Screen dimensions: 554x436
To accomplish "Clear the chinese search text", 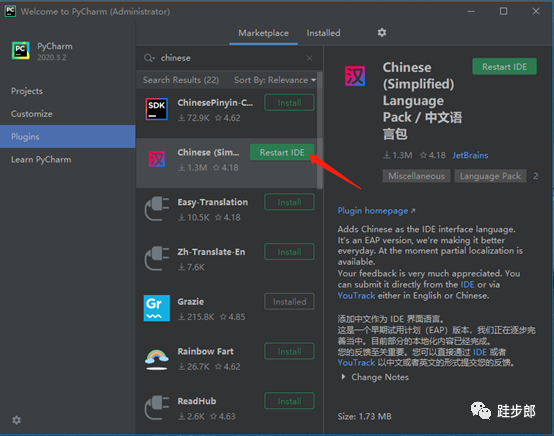I will click(x=310, y=58).
